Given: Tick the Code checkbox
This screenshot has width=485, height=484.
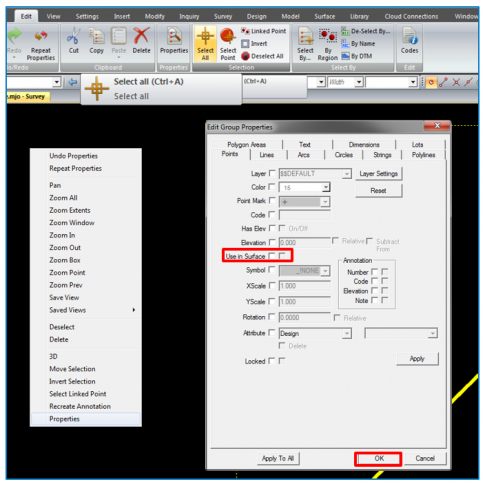Looking at the screenshot, I should (x=272, y=215).
